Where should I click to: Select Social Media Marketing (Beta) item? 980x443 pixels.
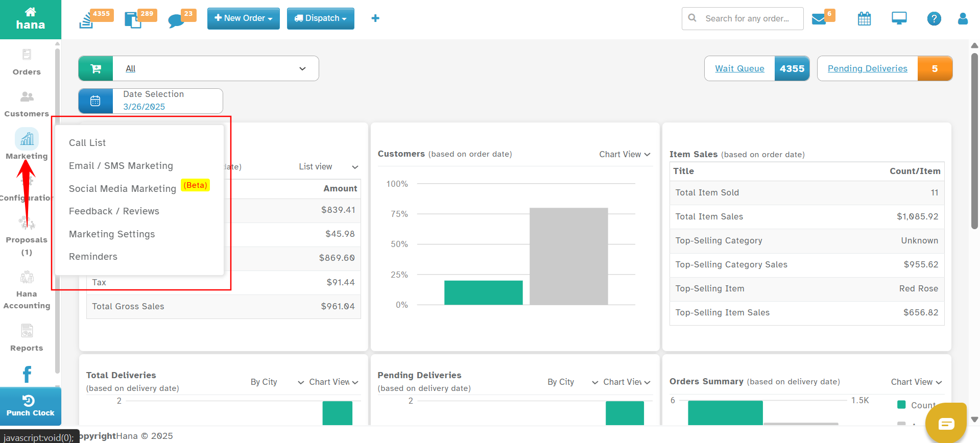click(139, 188)
